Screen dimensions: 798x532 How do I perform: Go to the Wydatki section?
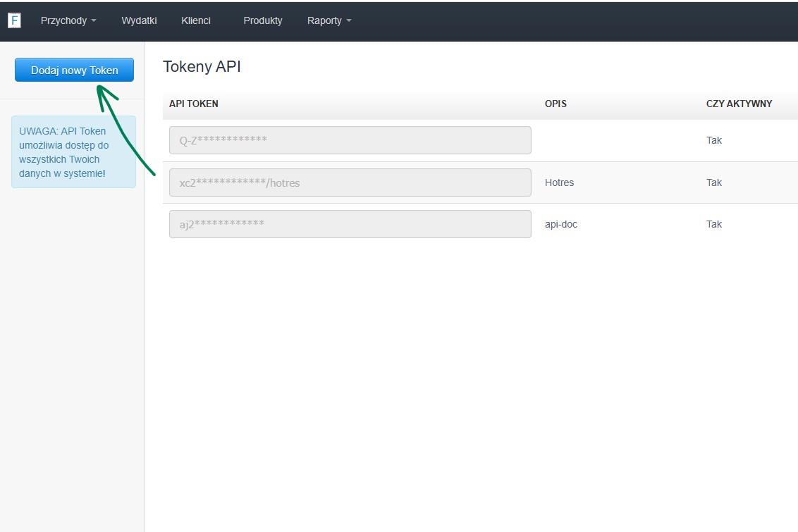point(139,20)
